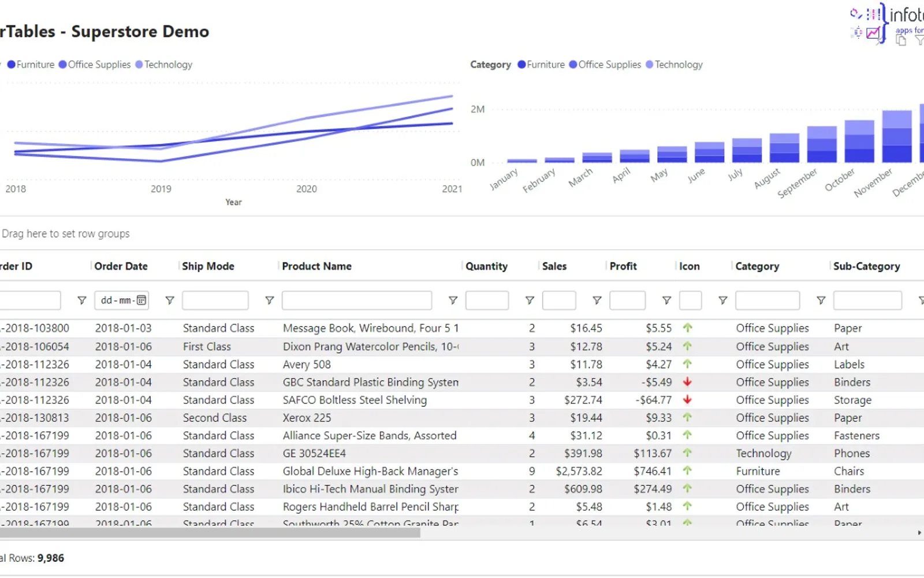Sort by the Order Date column header
Screen dimensions: 924x578
click(x=121, y=266)
